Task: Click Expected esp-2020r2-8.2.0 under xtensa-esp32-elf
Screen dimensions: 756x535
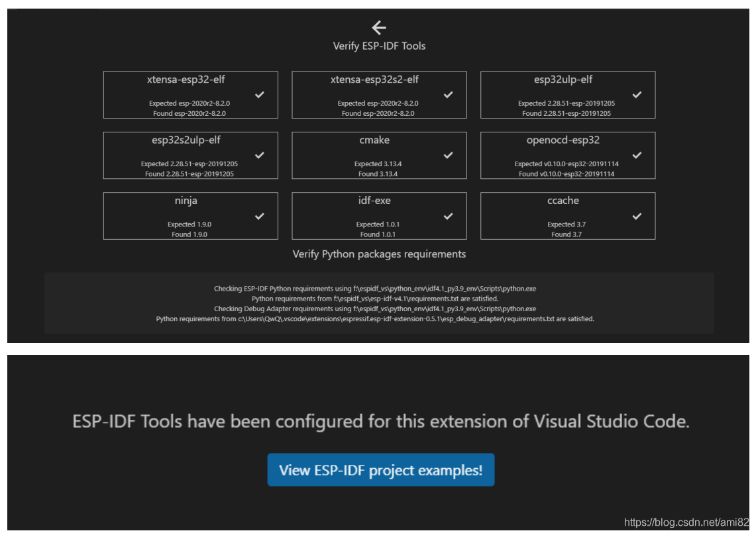Action: click(x=189, y=103)
